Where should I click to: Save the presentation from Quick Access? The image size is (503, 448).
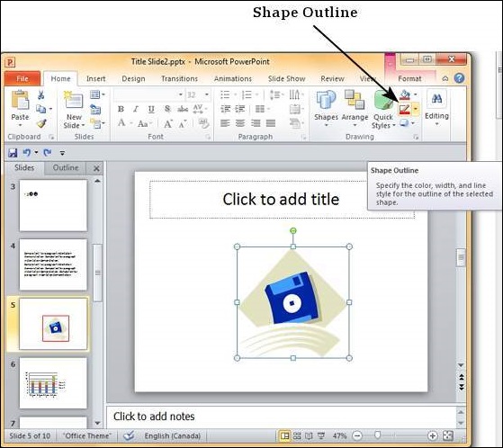13,153
